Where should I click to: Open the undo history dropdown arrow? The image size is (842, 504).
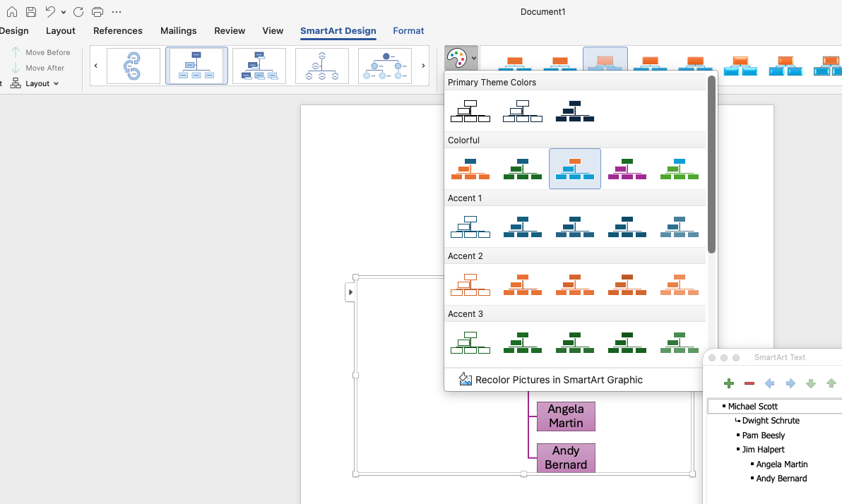coord(64,12)
